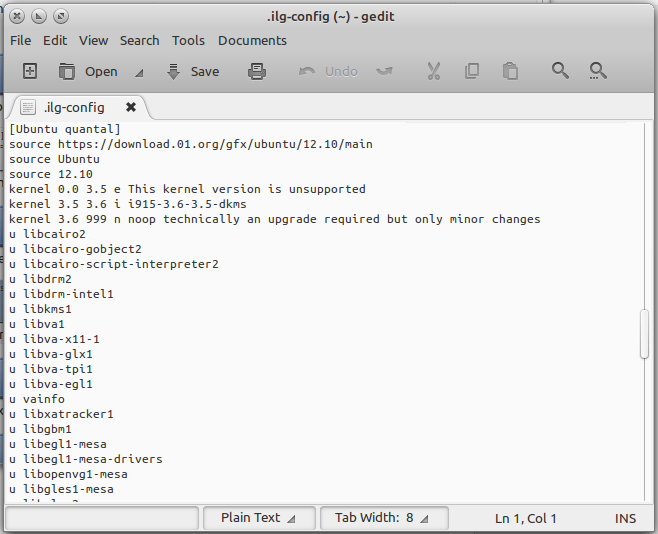Click the Redo arrow icon
The height and width of the screenshot is (534, 658).
[384, 71]
